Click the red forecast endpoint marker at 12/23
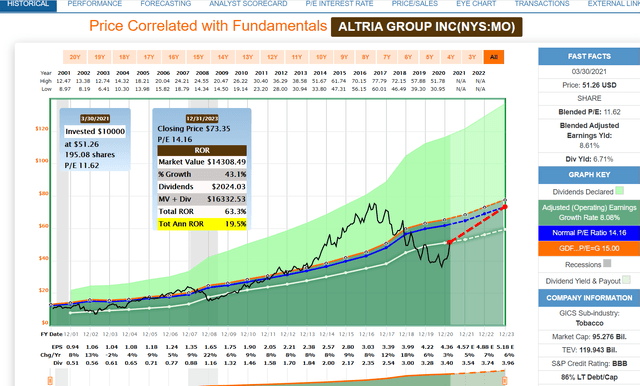Image resolution: width=640 pixels, height=386 pixels. [505, 207]
